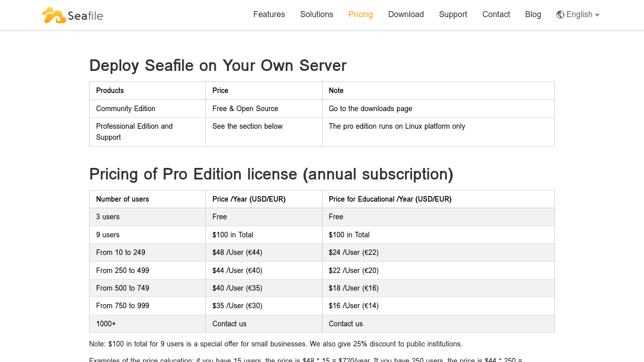Image resolution: width=644 pixels, height=362 pixels.
Task: Click the '$44 /User (€40)' price cell
Action: pos(237,270)
